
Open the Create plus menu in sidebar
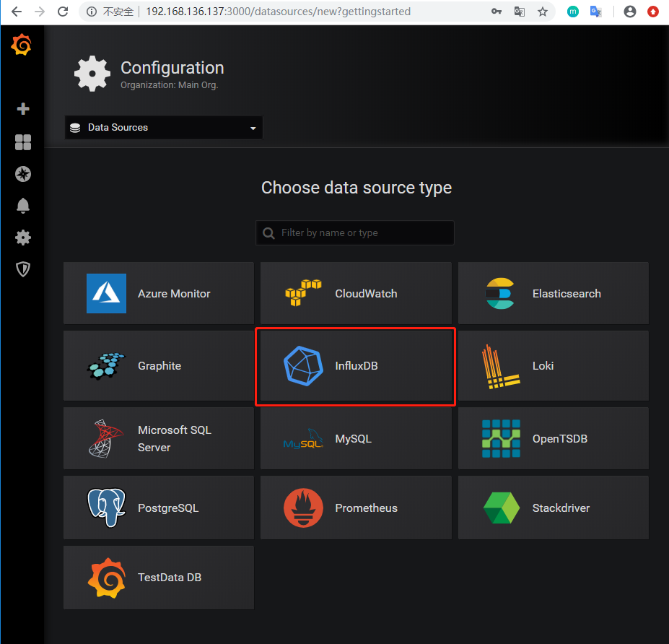click(23, 109)
